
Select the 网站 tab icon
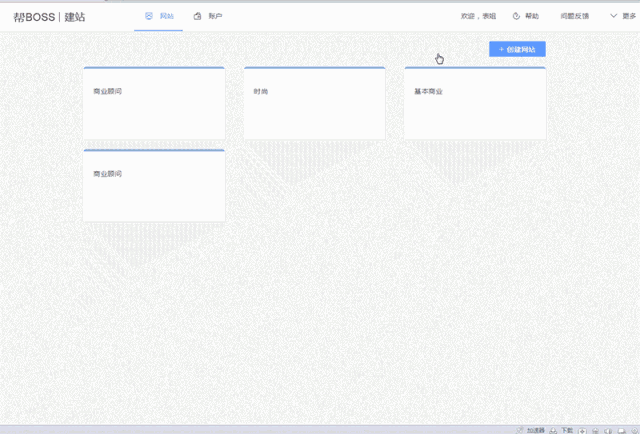(149, 16)
